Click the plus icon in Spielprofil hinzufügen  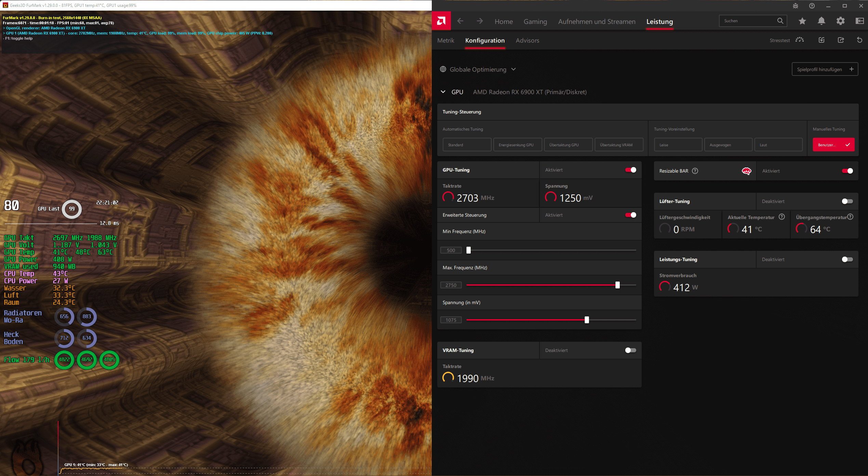[852, 69]
